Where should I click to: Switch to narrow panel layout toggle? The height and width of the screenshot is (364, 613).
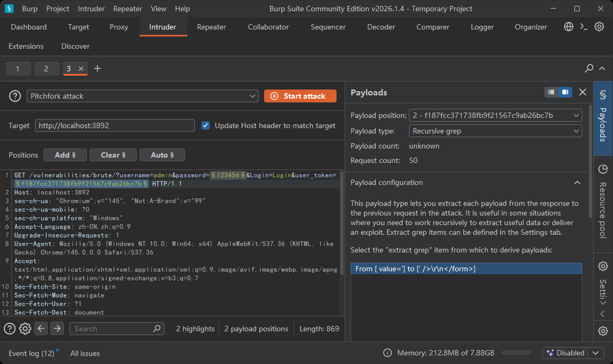click(x=551, y=92)
